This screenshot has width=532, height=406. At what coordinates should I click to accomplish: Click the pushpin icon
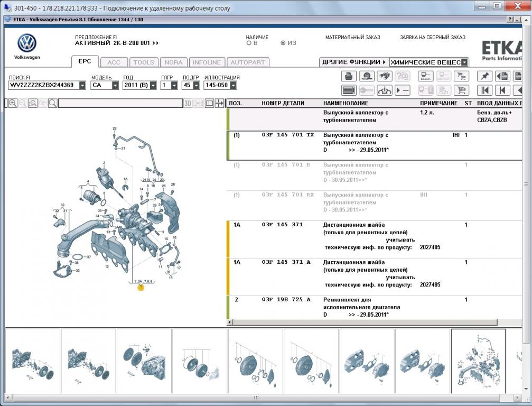(x=484, y=76)
